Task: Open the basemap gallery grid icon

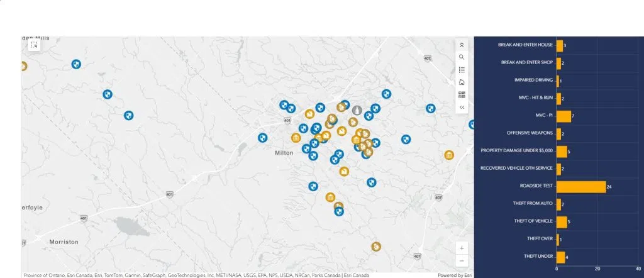Action: coord(462,95)
